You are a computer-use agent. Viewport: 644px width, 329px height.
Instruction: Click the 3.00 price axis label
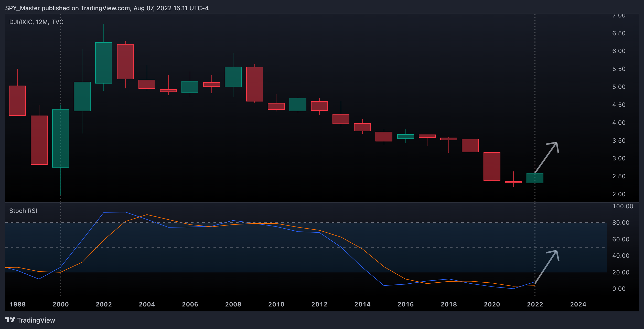[x=619, y=158]
